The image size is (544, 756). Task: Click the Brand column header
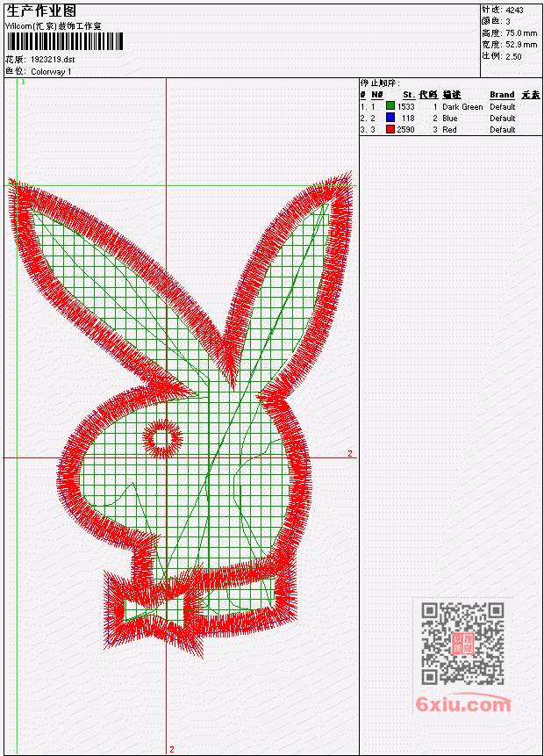point(502,95)
